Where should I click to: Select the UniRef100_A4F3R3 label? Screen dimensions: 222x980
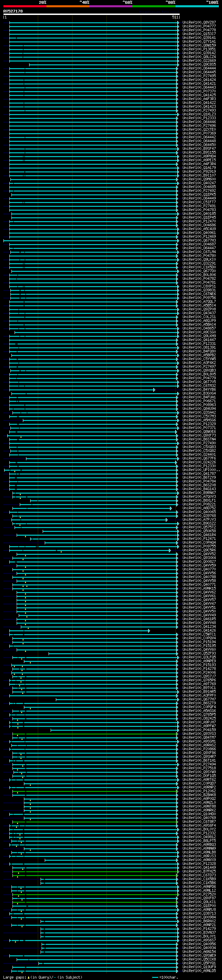coord(199,99)
